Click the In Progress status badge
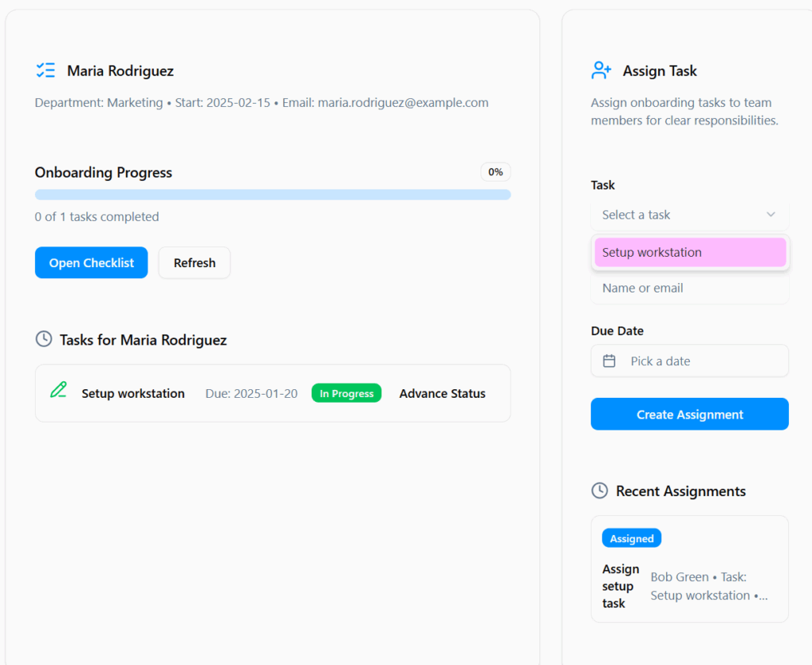 point(347,393)
